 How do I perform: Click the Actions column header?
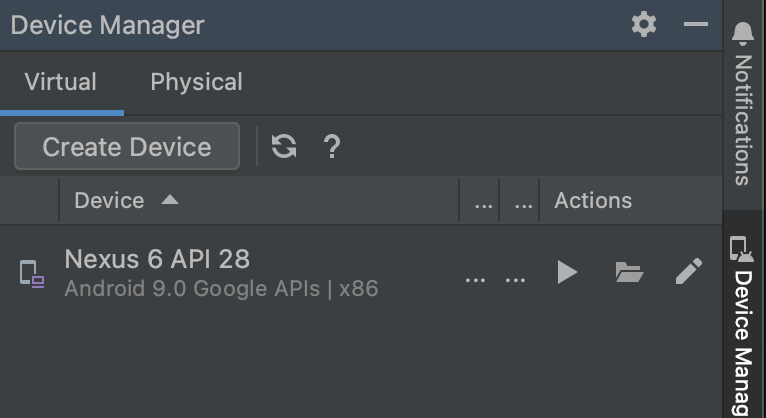[593, 200]
